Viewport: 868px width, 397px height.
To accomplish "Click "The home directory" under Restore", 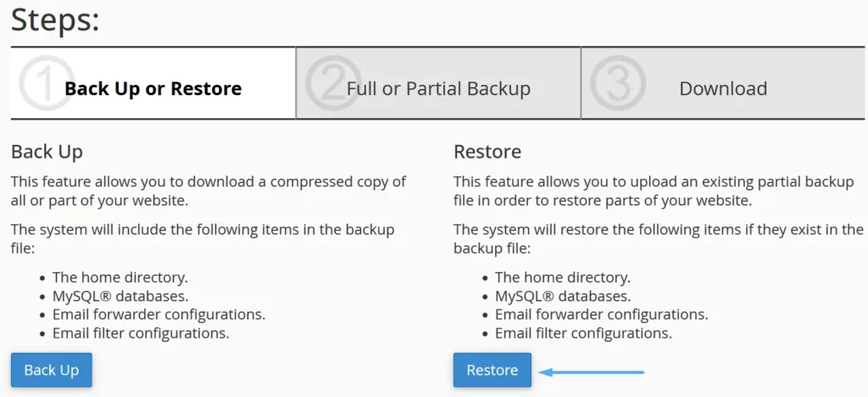I will pyautogui.click(x=562, y=277).
